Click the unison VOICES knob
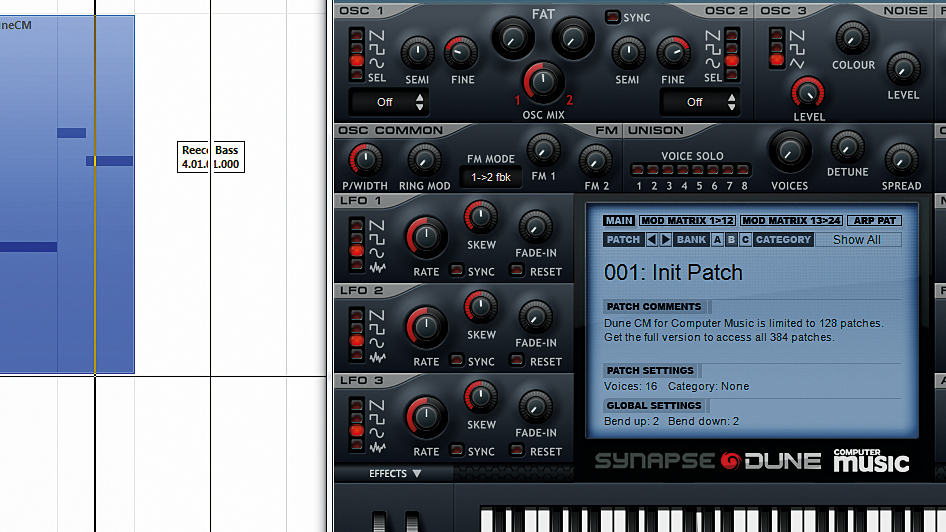 pos(790,151)
